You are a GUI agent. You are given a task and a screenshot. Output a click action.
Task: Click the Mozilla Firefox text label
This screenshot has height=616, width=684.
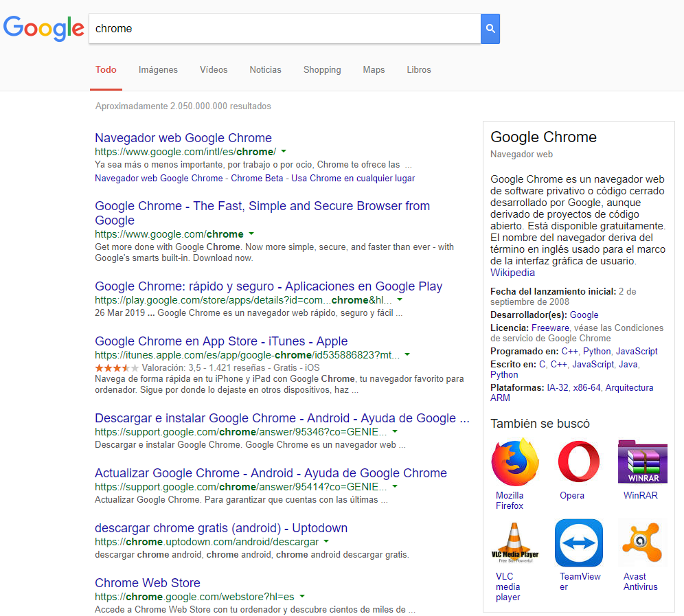click(510, 501)
